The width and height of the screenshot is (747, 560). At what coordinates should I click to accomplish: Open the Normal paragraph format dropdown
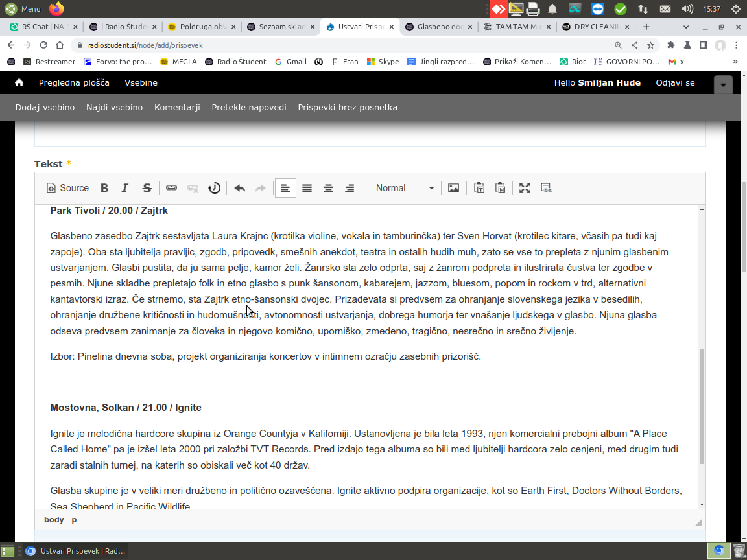(x=404, y=188)
